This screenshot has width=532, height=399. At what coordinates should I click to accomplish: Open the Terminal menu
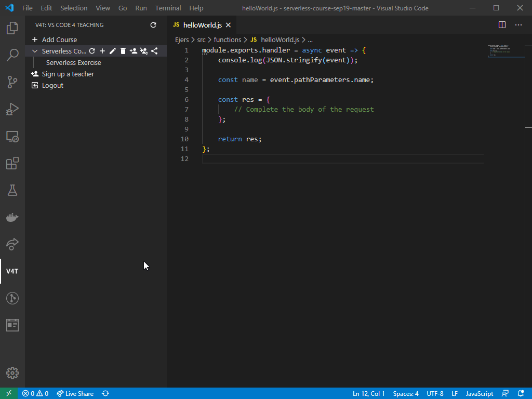point(168,8)
